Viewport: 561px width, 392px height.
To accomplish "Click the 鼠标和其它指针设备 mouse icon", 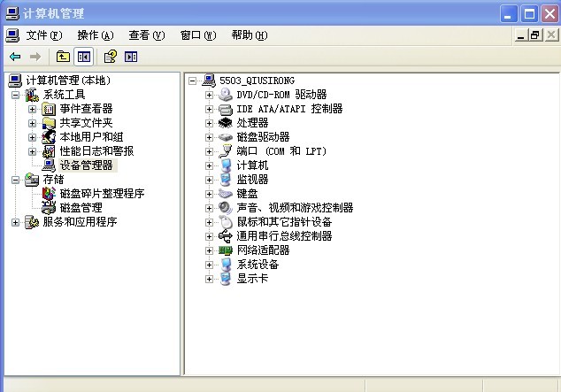I will pos(226,222).
